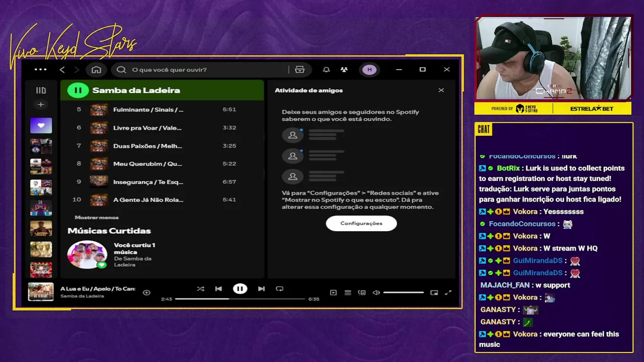Open the second library playlist thumbnail
The image size is (644, 362).
point(41,146)
